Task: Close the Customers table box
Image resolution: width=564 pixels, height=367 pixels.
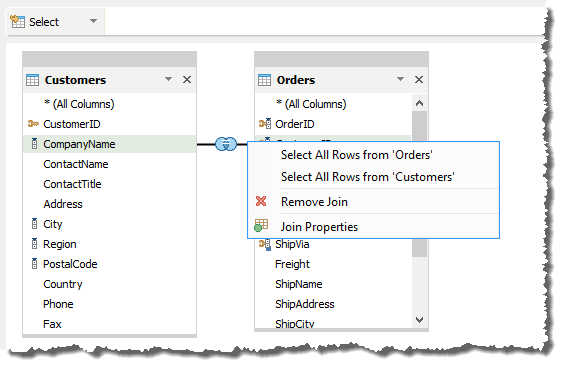Action: [x=187, y=80]
